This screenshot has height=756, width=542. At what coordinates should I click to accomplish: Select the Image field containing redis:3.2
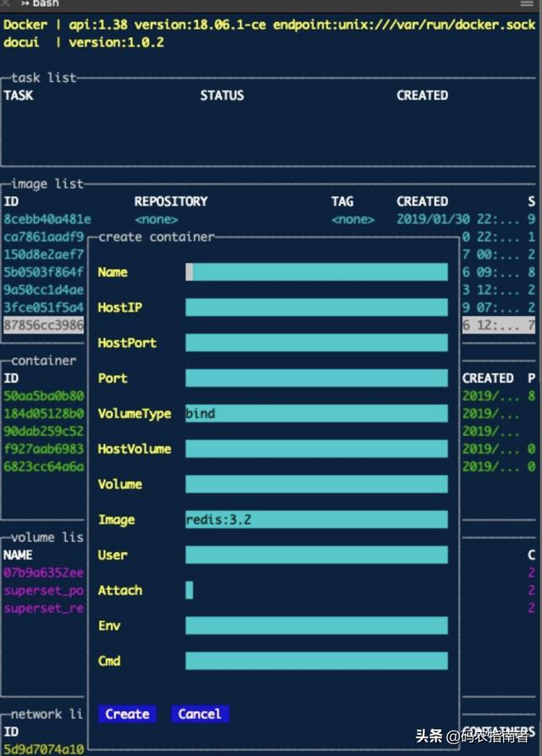[x=317, y=519]
